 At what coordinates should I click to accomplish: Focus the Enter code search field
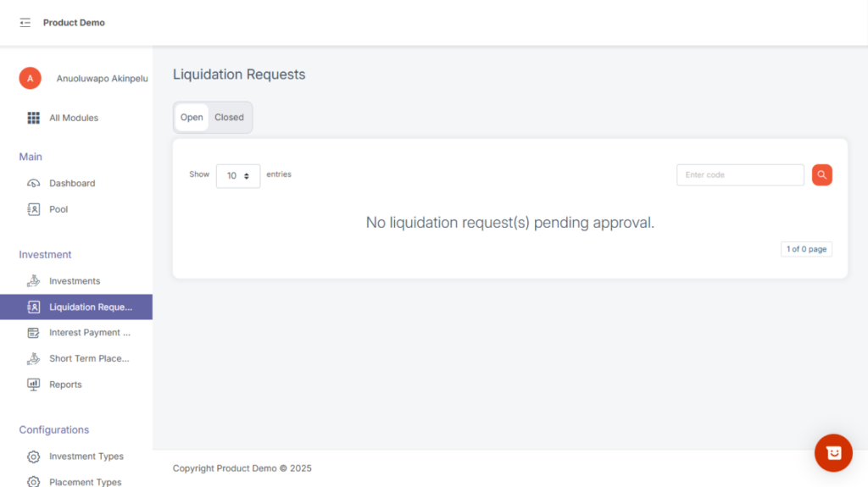tap(740, 175)
